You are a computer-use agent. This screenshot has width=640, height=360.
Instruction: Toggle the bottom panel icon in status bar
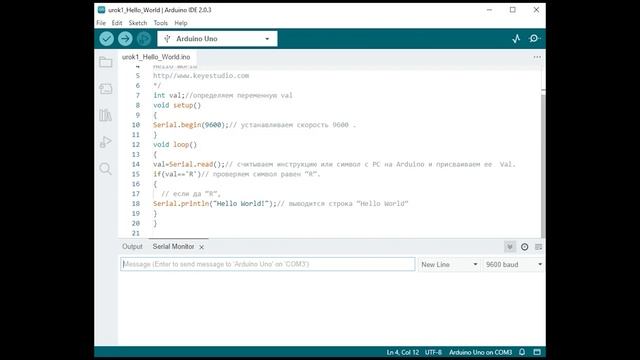[537, 352]
